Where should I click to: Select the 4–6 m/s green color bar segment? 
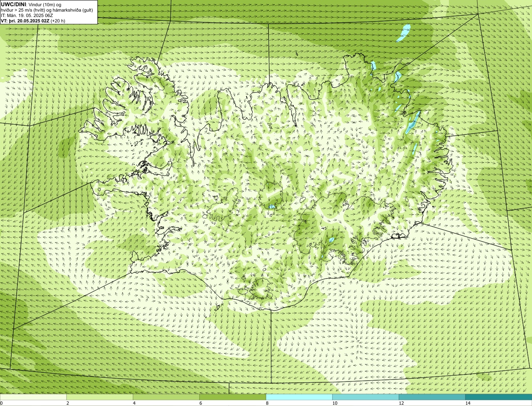tap(166, 397)
